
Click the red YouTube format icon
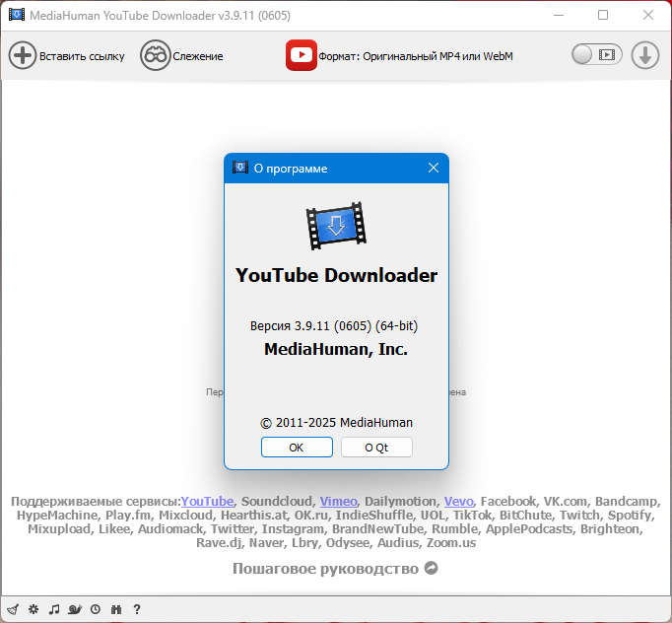(302, 55)
